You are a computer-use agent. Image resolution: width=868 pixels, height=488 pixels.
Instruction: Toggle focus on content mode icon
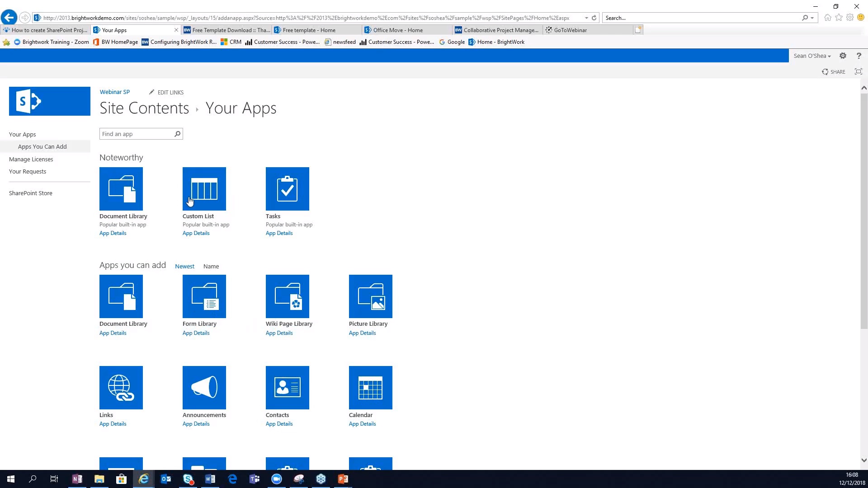tap(858, 72)
